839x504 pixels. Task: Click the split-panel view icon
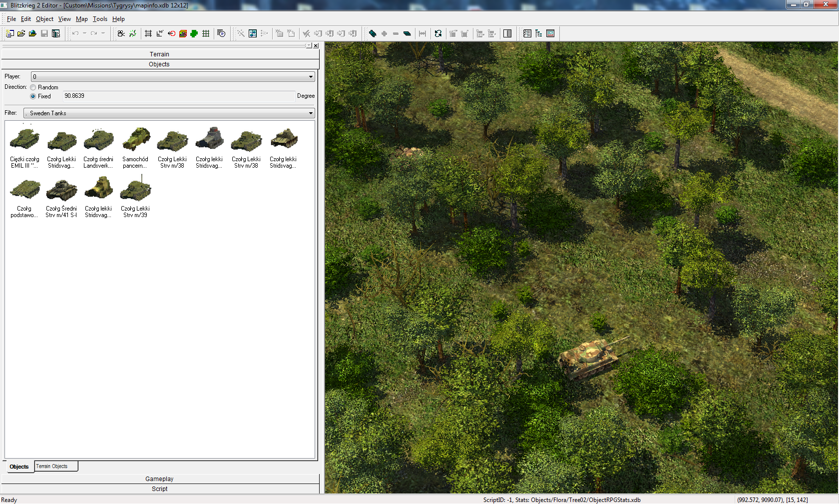(x=507, y=33)
